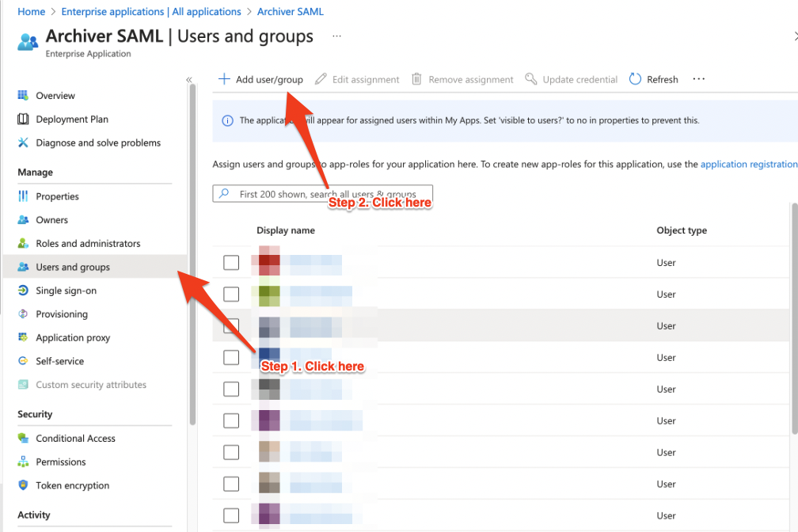Click the plus icon for Add user/group

[x=224, y=79]
